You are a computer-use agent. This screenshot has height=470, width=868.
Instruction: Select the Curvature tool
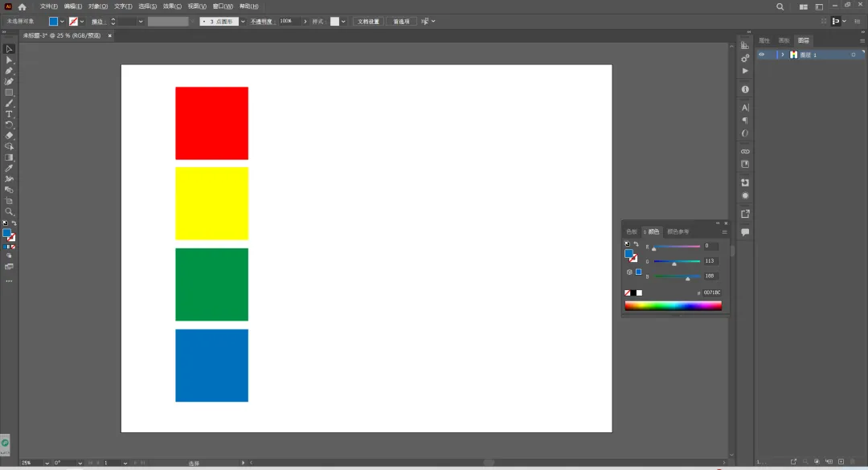tap(9, 81)
